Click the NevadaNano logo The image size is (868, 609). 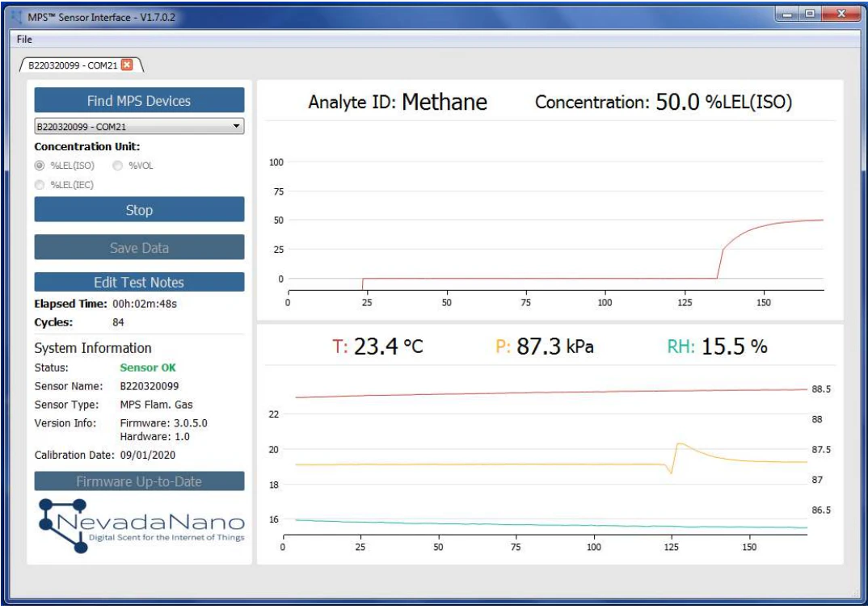pos(141,524)
